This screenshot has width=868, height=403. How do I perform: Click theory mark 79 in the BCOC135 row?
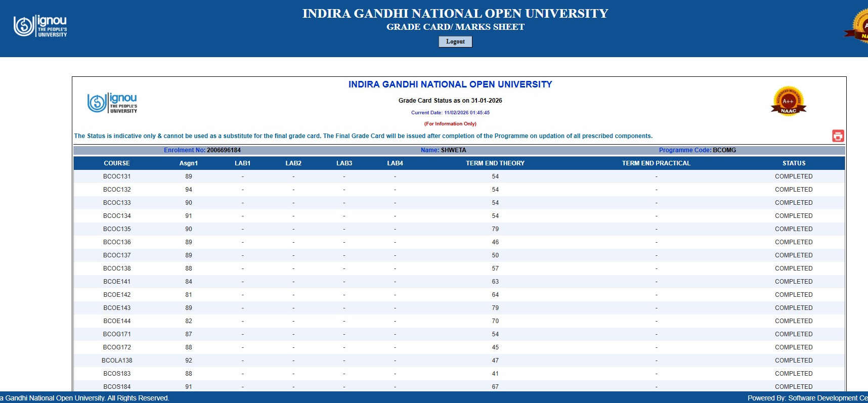(x=495, y=229)
